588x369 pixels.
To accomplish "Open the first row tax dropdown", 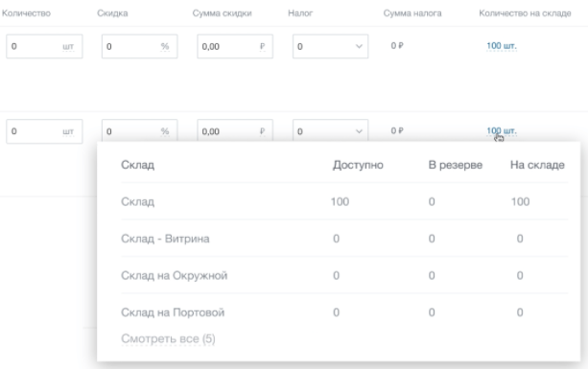I will (330, 46).
